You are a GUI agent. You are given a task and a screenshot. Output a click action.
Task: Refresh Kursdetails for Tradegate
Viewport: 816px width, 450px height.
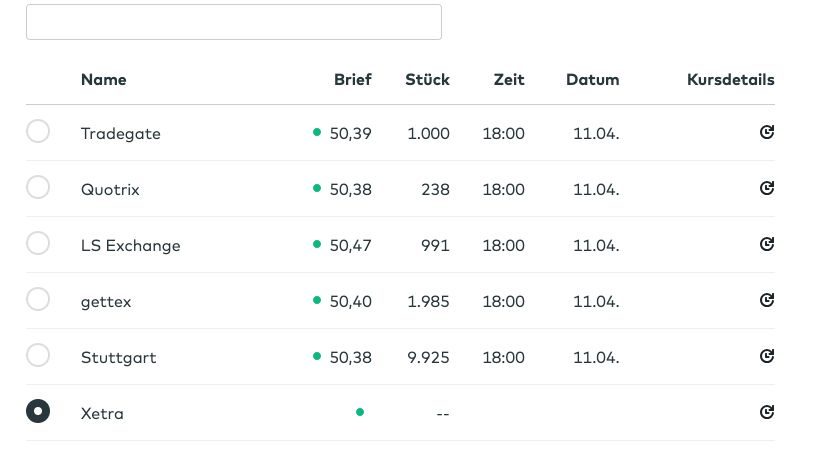click(767, 132)
